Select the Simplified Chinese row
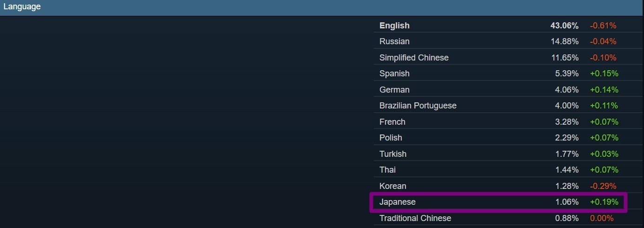 [x=414, y=58]
